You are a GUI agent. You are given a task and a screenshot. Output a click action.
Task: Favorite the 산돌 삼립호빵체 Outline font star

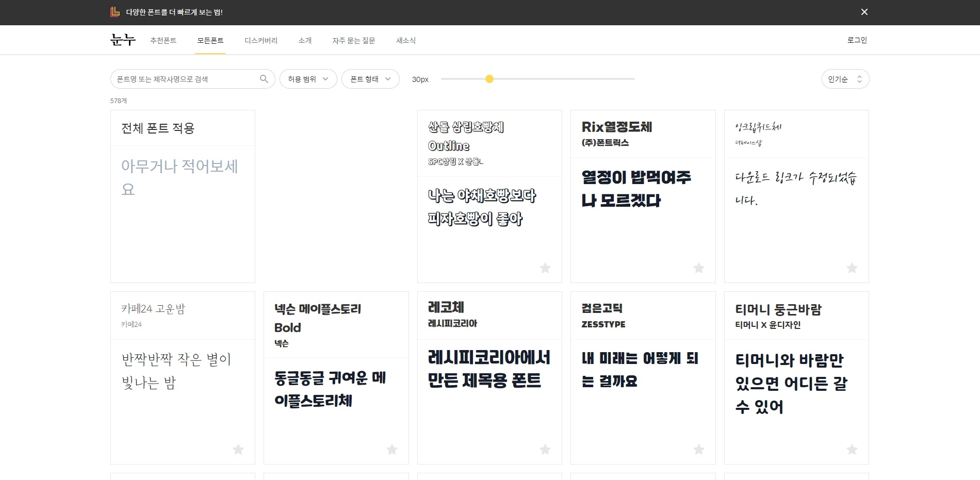(x=545, y=268)
